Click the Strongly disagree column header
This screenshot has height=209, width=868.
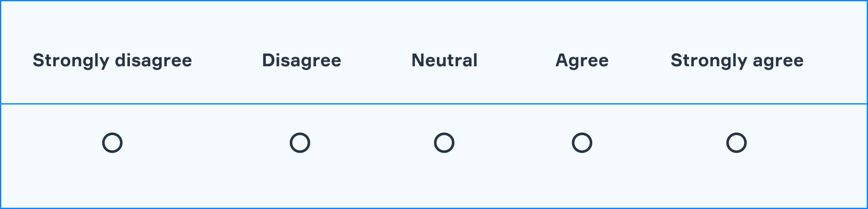(113, 61)
